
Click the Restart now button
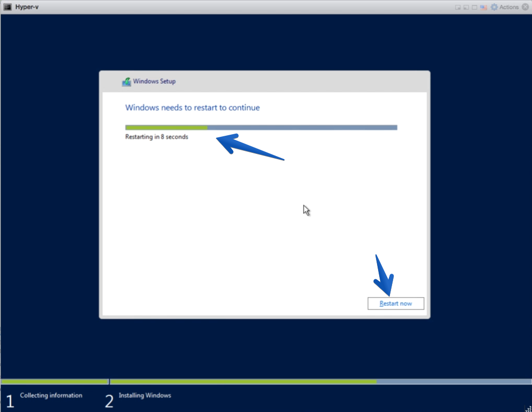click(396, 303)
